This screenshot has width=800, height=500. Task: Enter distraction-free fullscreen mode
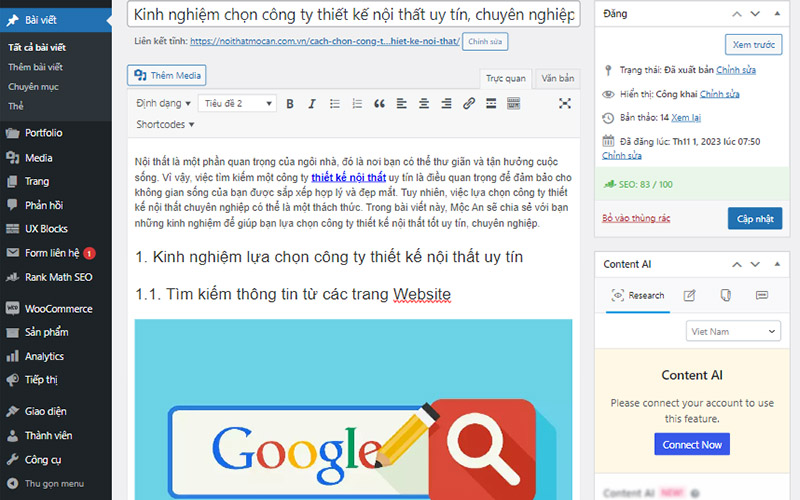coord(564,104)
